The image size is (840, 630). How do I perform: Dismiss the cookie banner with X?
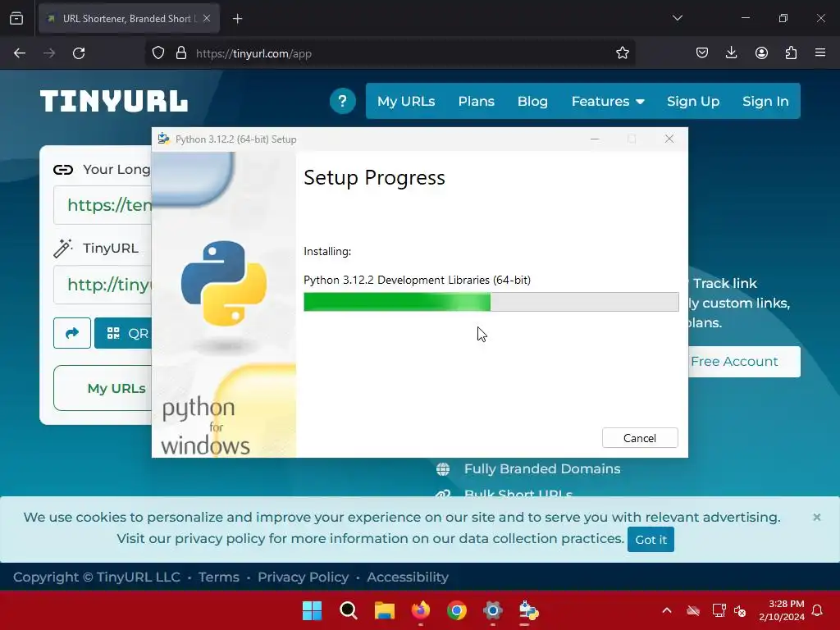click(x=816, y=517)
